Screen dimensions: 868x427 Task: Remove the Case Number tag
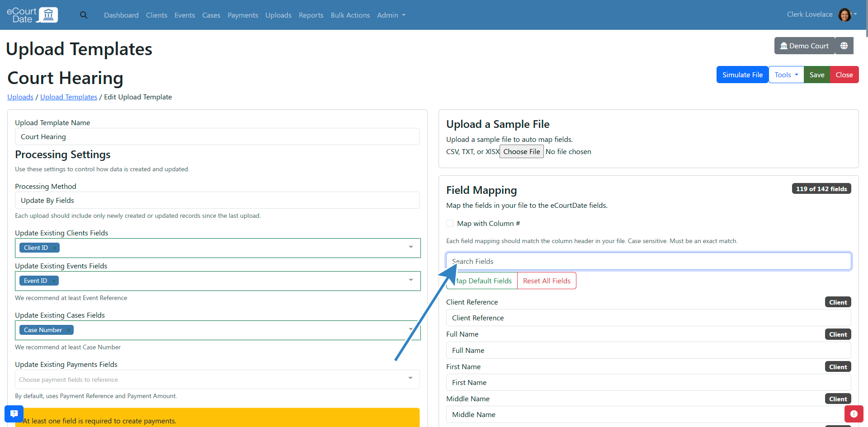tap(68, 330)
